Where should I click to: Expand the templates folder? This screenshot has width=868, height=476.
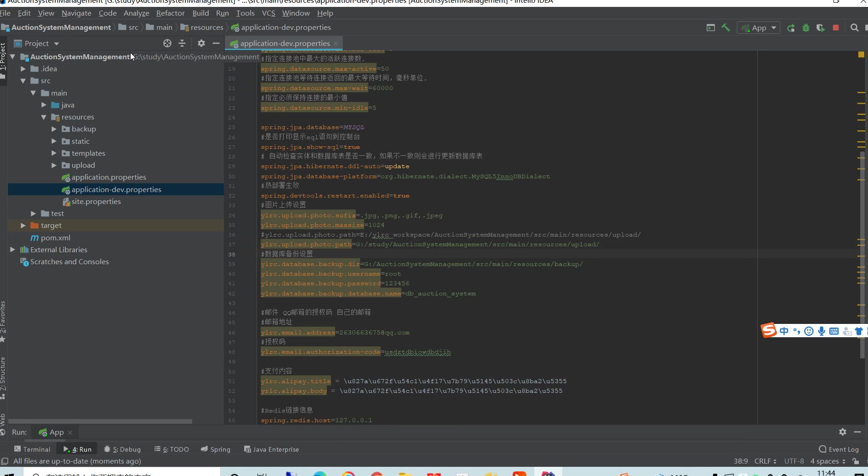54,153
